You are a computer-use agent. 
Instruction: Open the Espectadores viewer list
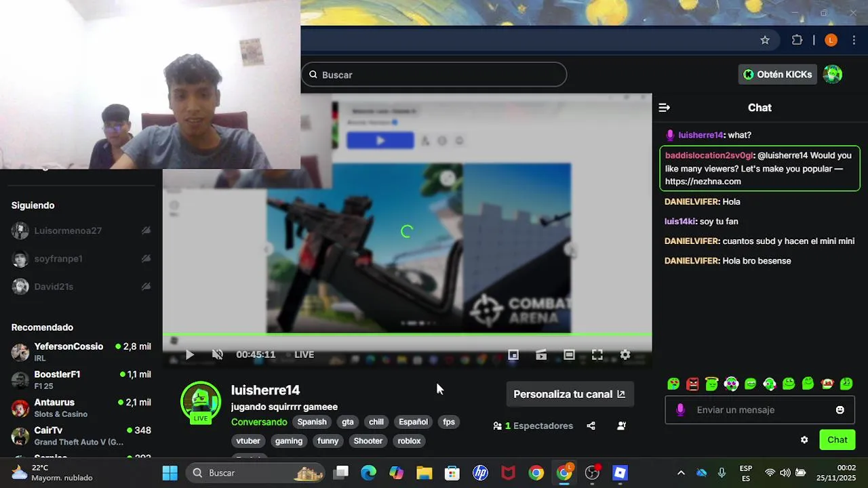point(533,426)
